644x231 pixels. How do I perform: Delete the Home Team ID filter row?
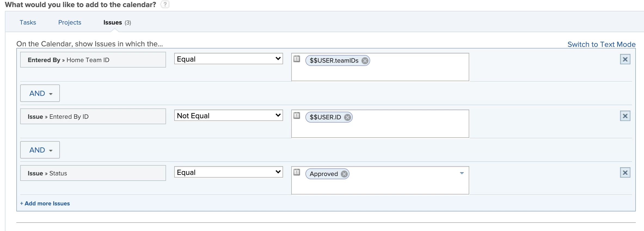coord(625,59)
